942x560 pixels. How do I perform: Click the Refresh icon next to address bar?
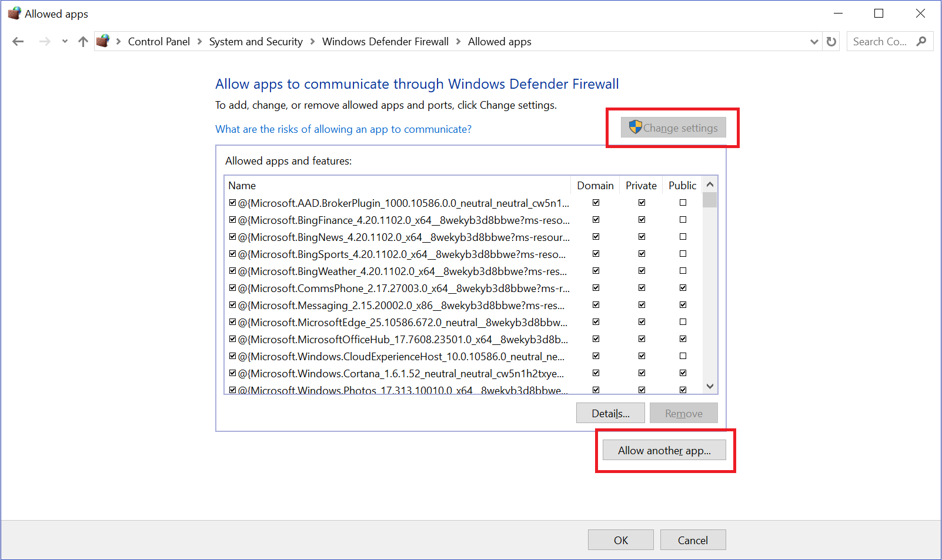click(831, 42)
